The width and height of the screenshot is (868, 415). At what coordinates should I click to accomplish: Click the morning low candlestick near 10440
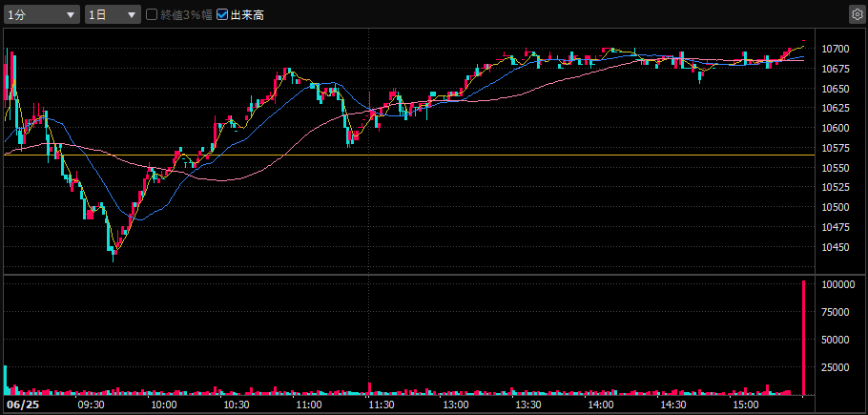pos(114,255)
